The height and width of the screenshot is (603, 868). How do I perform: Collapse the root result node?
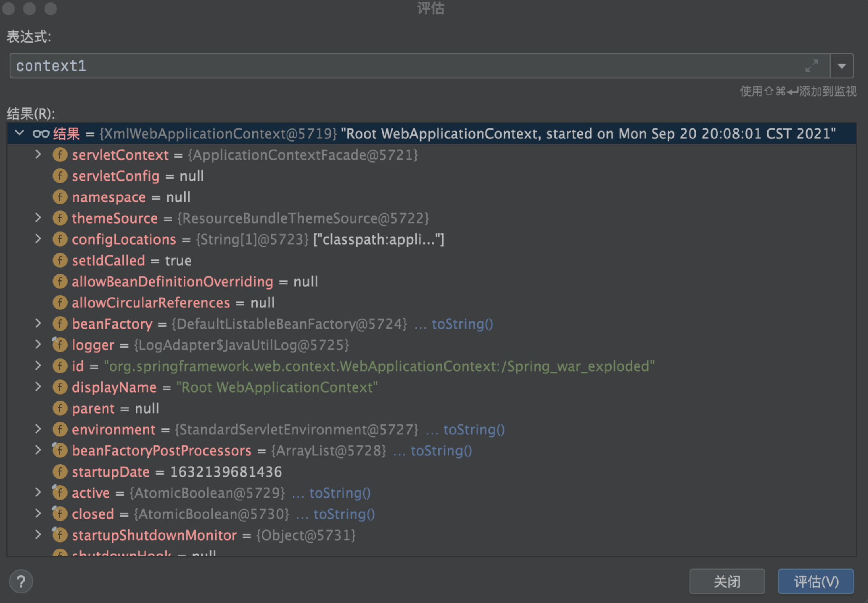[19, 133]
